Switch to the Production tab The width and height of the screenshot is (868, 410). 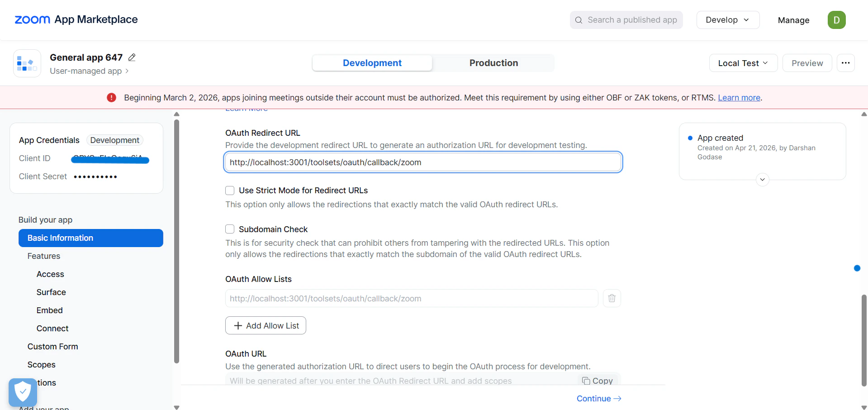click(x=493, y=63)
